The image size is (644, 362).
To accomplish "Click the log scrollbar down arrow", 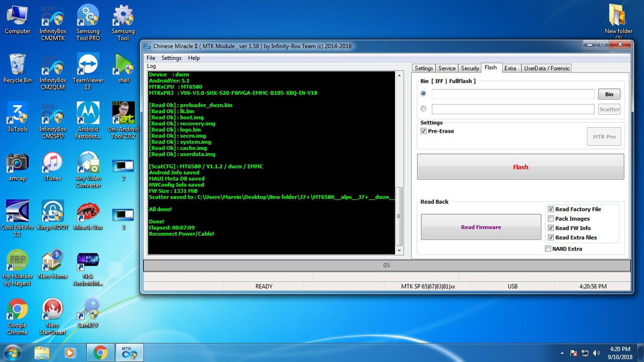I will pos(400,250).
